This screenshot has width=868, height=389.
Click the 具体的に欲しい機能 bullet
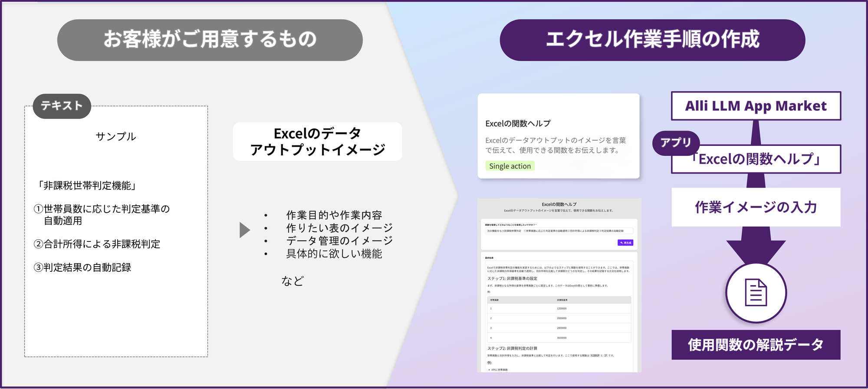pyautogui.click(x=334, y=254)
